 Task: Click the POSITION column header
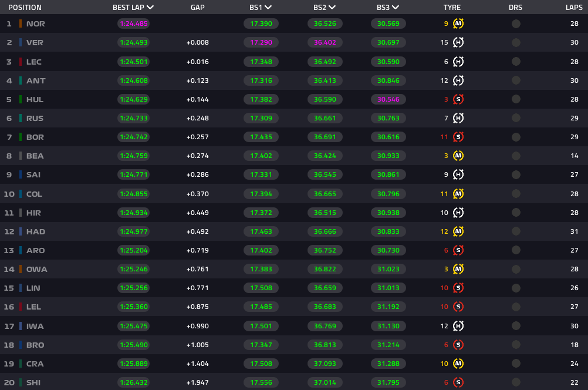click(25, 8)
